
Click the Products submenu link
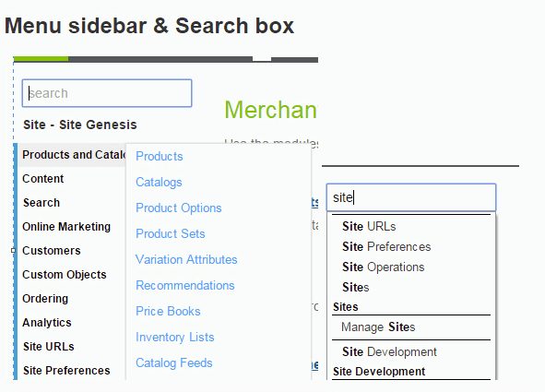click(x=160, y=157)
